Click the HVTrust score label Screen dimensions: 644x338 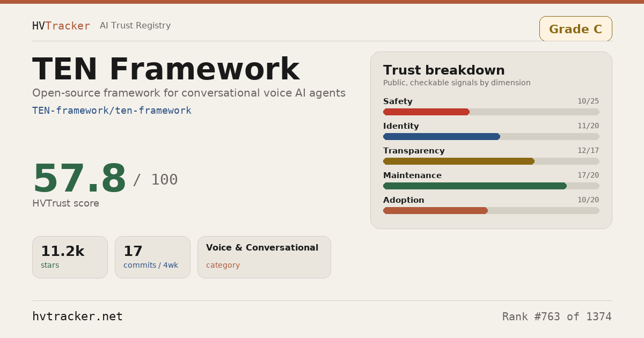coord(65,203)
